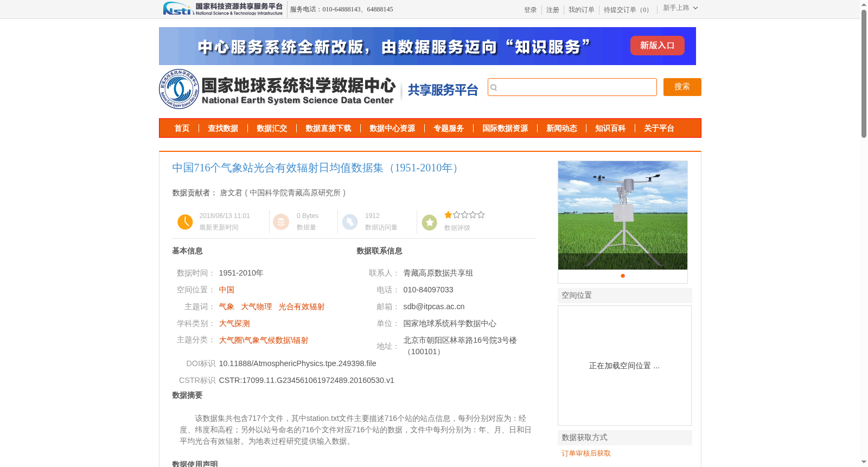This screenshot has height=467, width=868.
Task: Open the 专题服务 menu
Action: tap(449, 128)
